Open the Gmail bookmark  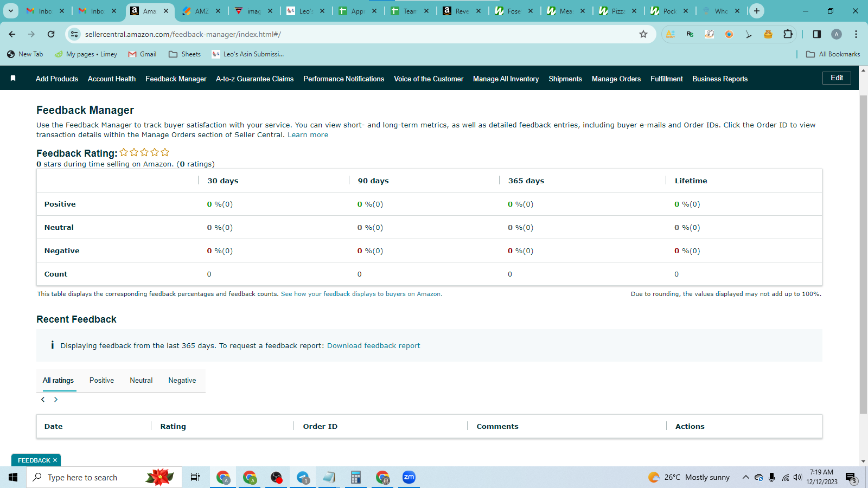click(142, 54)
